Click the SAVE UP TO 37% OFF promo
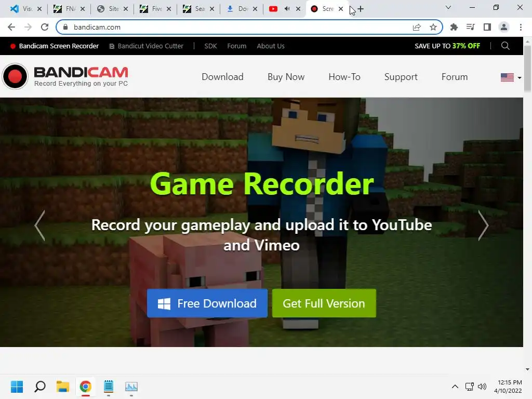 coord(447,46)
